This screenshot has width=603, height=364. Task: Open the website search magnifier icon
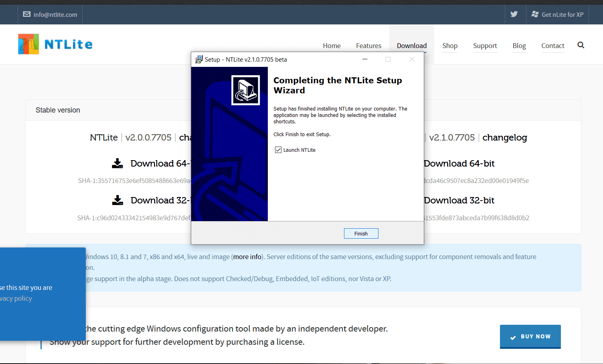tap(581, 45)
